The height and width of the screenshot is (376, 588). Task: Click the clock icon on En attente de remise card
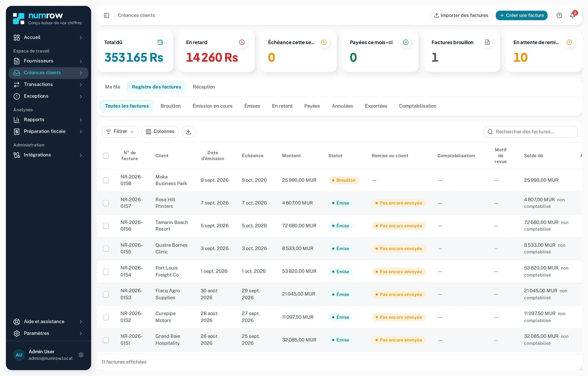(569, 42)
